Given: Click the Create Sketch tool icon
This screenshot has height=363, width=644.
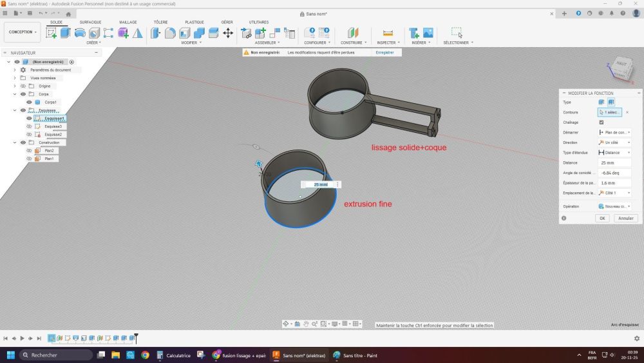Looking at the screenshot, I should [51, 33].
